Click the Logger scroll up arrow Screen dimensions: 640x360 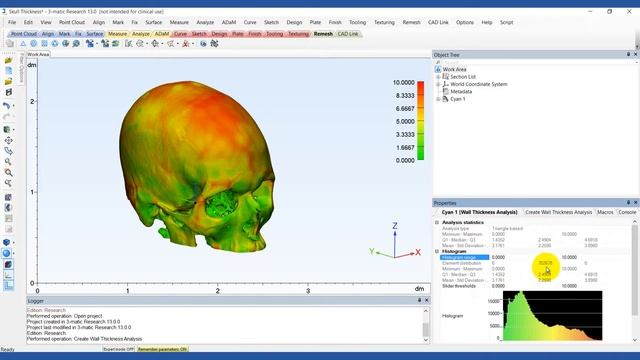pyautogui.click(x=426, y=311)
